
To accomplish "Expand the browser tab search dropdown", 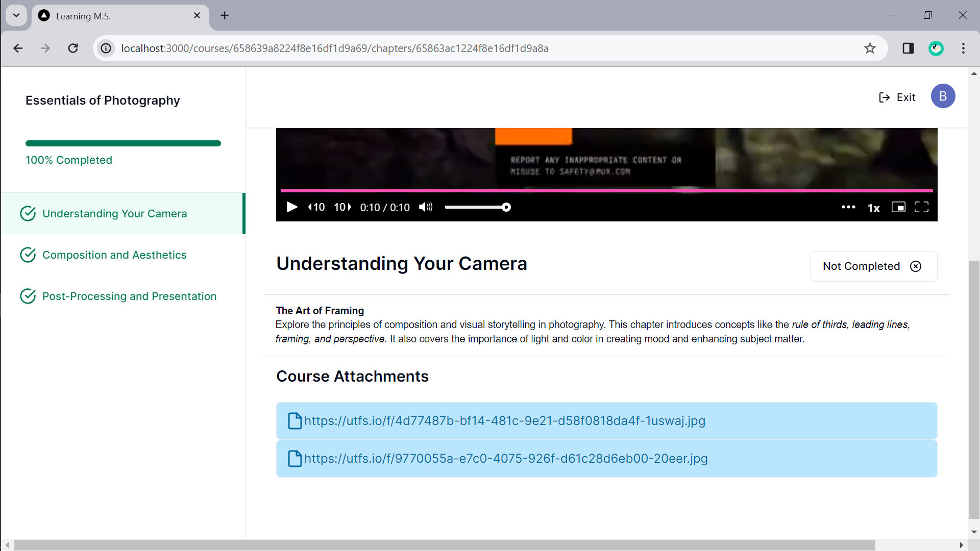I will (x=16, y=15).
